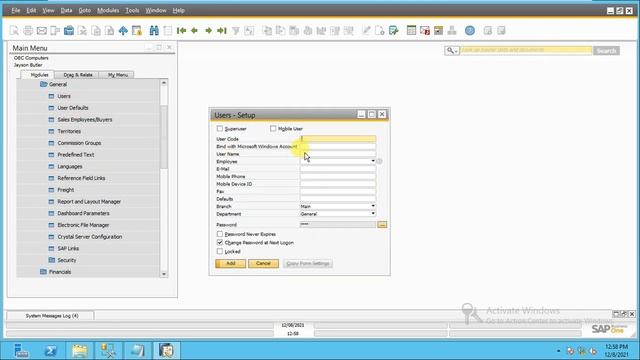Open the Employee dropdown
The height and width of the screenshot is (360, 640).
click(x=373, y=161)
